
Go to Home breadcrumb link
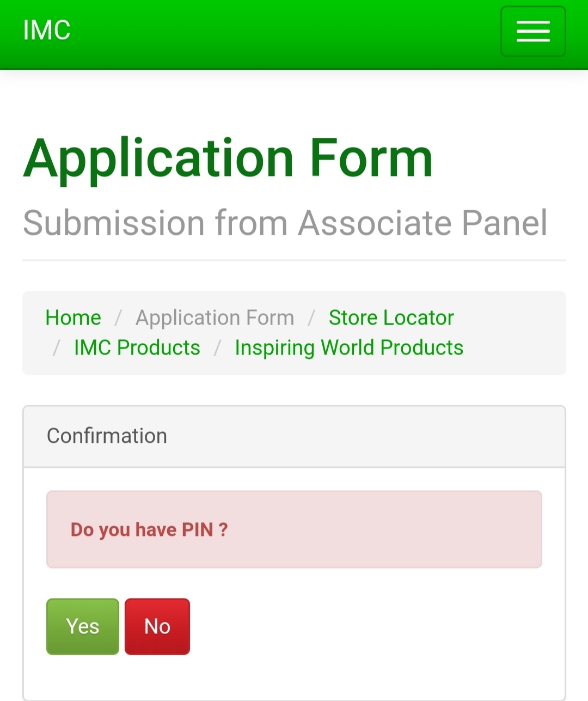click(x=73, y=318)
